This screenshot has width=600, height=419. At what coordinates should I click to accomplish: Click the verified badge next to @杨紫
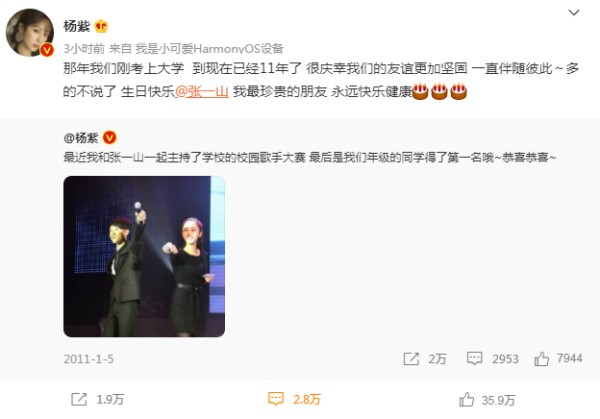pos(109,137)
